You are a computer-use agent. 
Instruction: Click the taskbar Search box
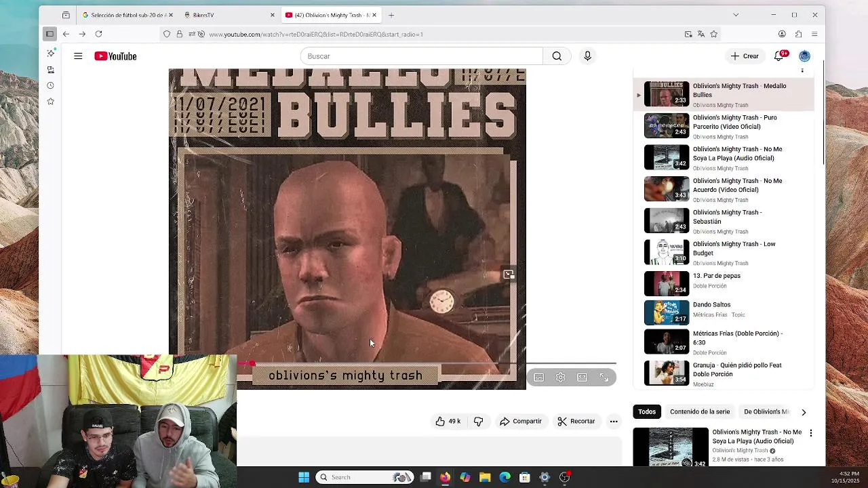[366, 477]
